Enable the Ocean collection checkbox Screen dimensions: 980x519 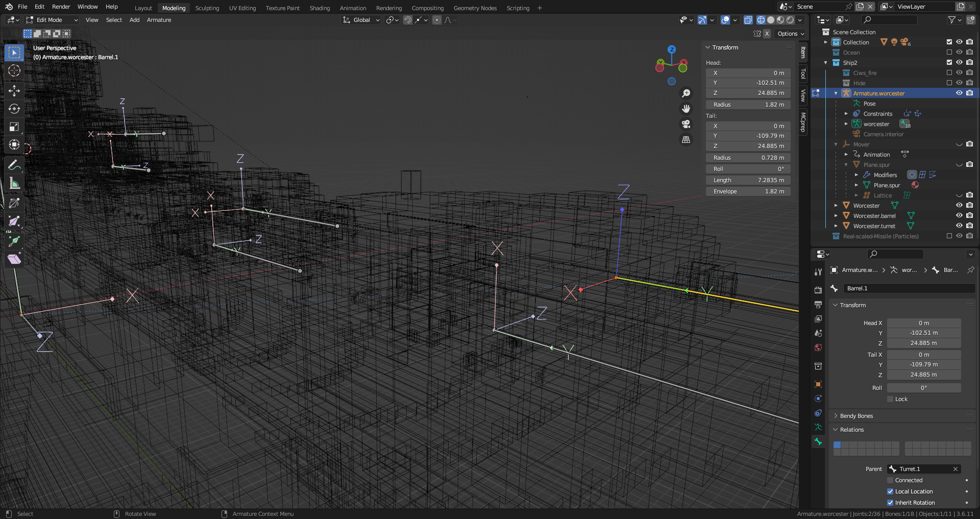coord(949,52)
